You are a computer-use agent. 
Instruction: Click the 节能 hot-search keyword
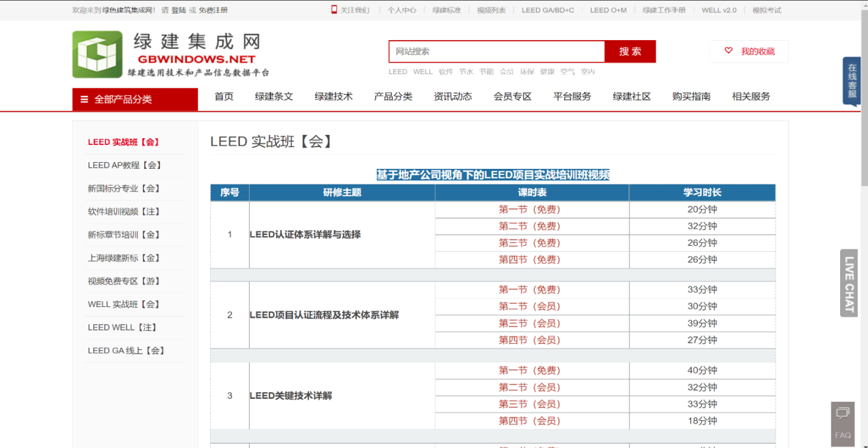(486, 71)
